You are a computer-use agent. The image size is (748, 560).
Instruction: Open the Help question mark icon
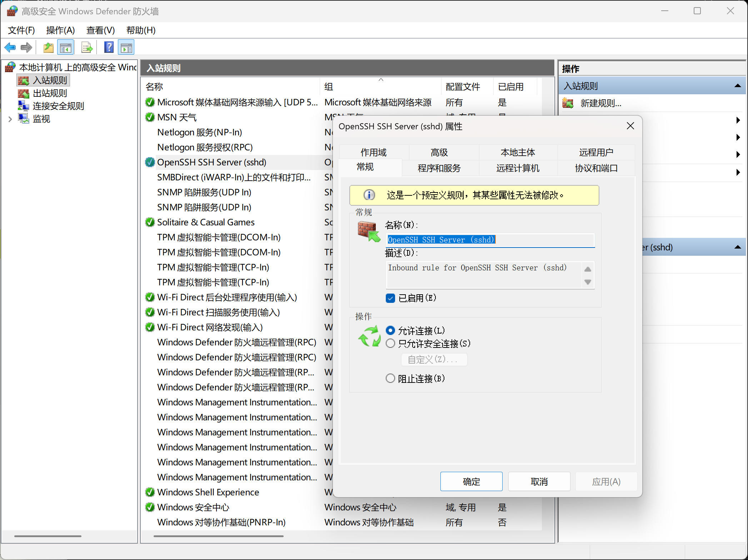pos(109,47)
